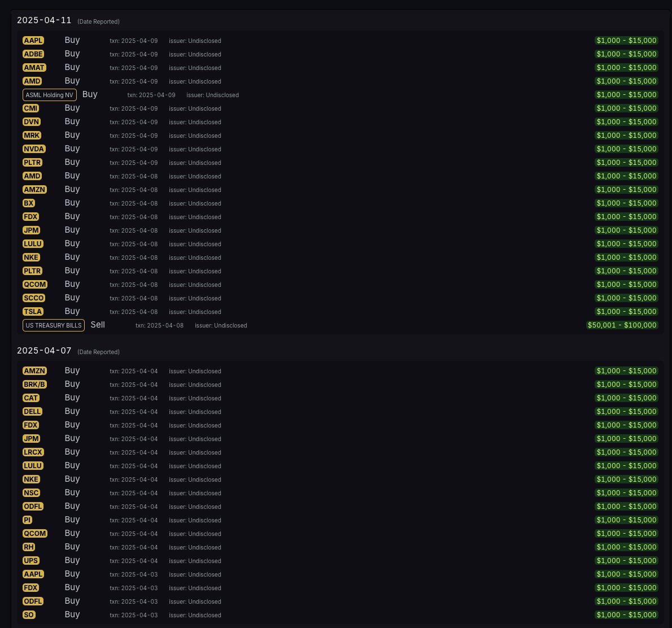Open the SCCO ticker badge
This screenshot has width=672, height=628.
pos(34,298)
